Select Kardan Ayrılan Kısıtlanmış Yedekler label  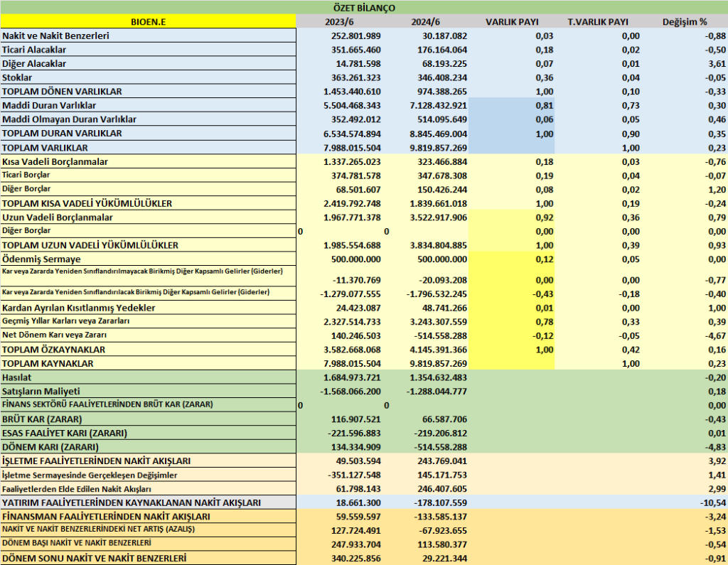point(148,307)
